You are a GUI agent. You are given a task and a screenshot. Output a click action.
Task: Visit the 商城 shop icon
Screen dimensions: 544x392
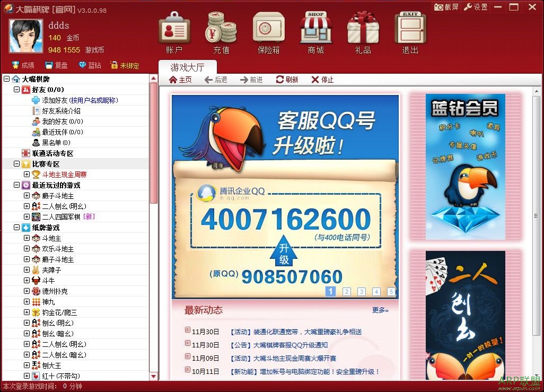click(315, 32)
